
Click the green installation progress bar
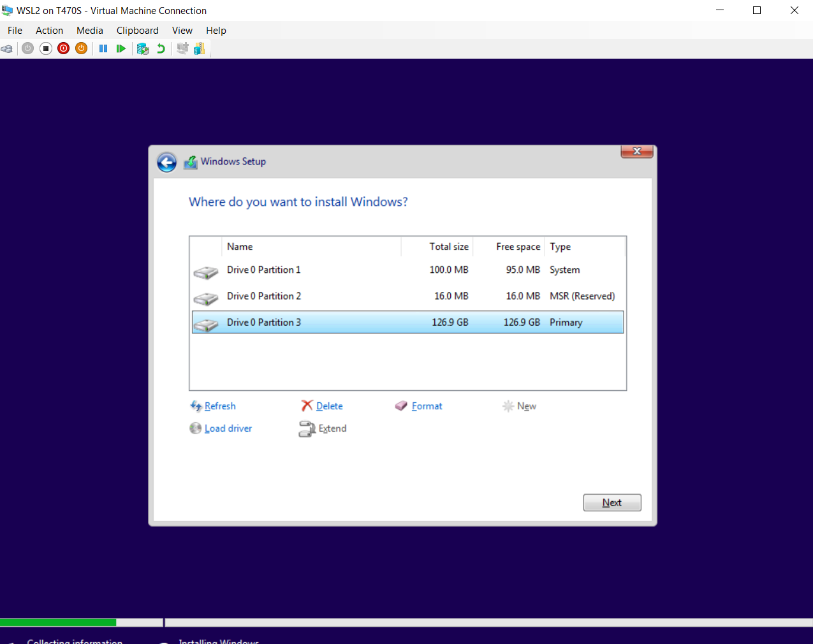(x=57, y=622)
